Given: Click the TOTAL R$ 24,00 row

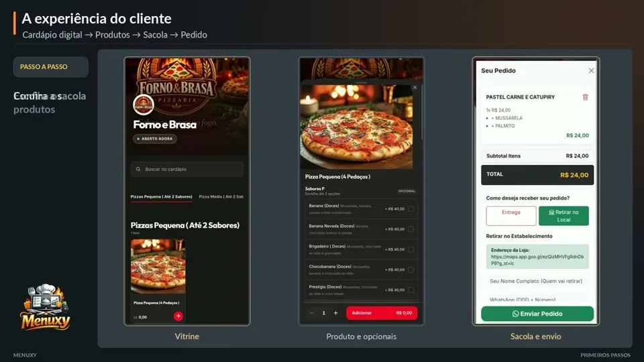Looking at the screenshot, I should pyautogui.click(x=537, y=175).
